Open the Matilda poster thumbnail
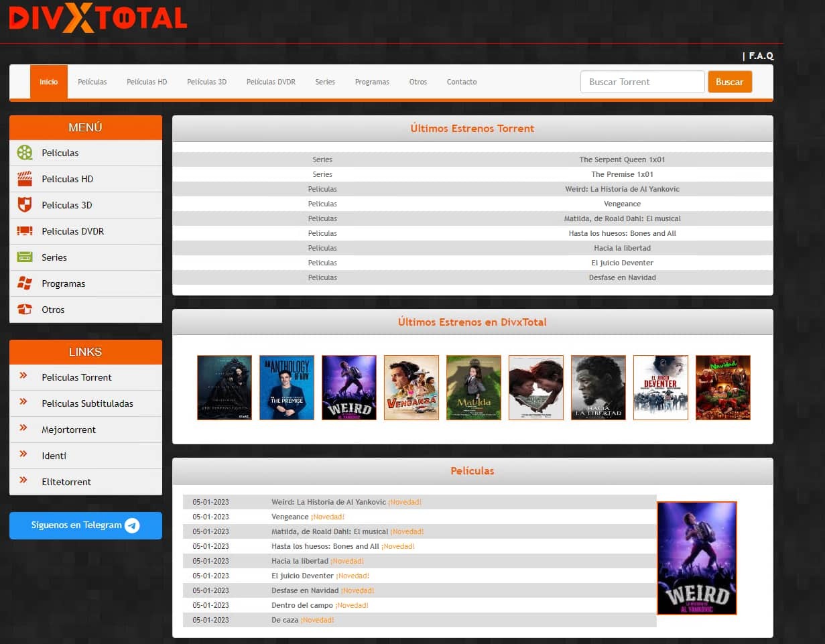Image resolution: width=825 pixels, height=644 pixels. pyautogui.click(x=474, y=388)
